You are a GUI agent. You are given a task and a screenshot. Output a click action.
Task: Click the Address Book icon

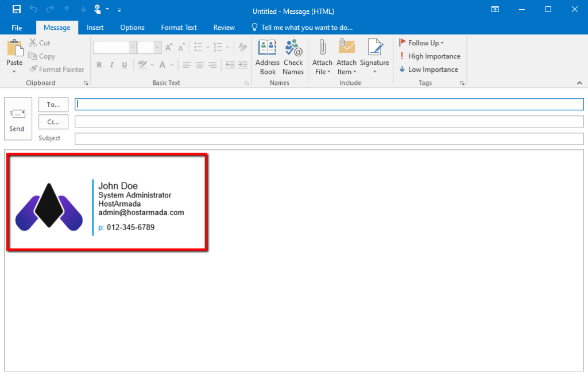click(x=267, y=48)
